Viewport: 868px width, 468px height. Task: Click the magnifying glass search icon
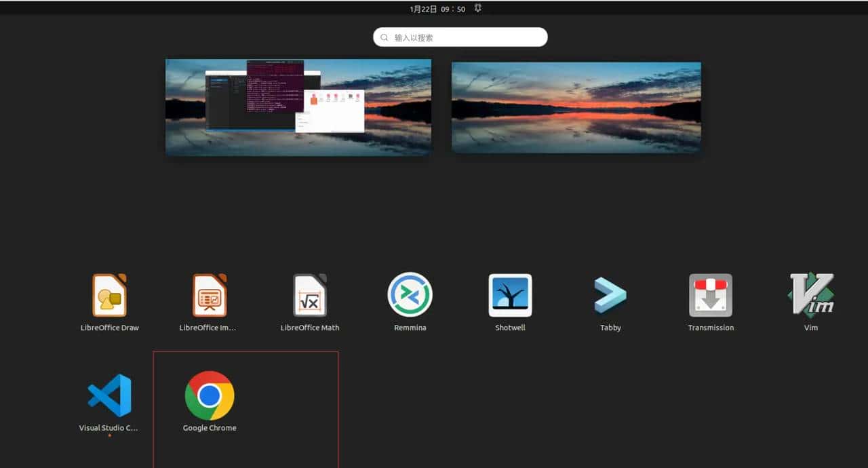384,37
